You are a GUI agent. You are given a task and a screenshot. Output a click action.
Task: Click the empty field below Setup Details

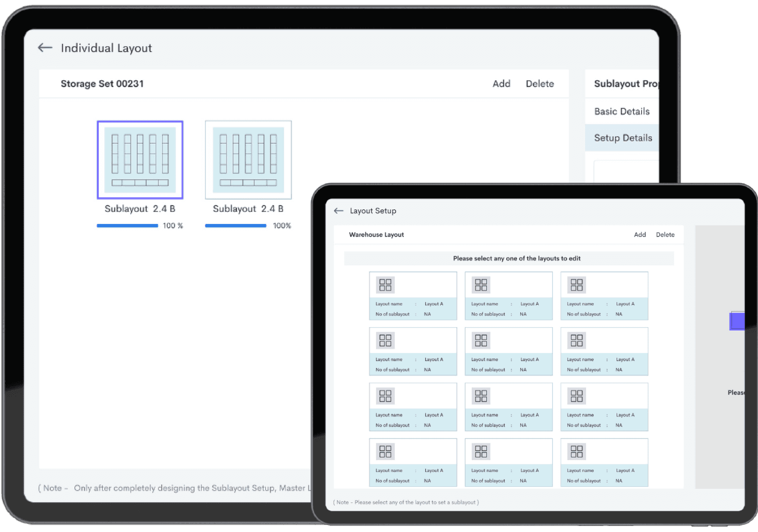pyautogui.click(x=626, y=172)
